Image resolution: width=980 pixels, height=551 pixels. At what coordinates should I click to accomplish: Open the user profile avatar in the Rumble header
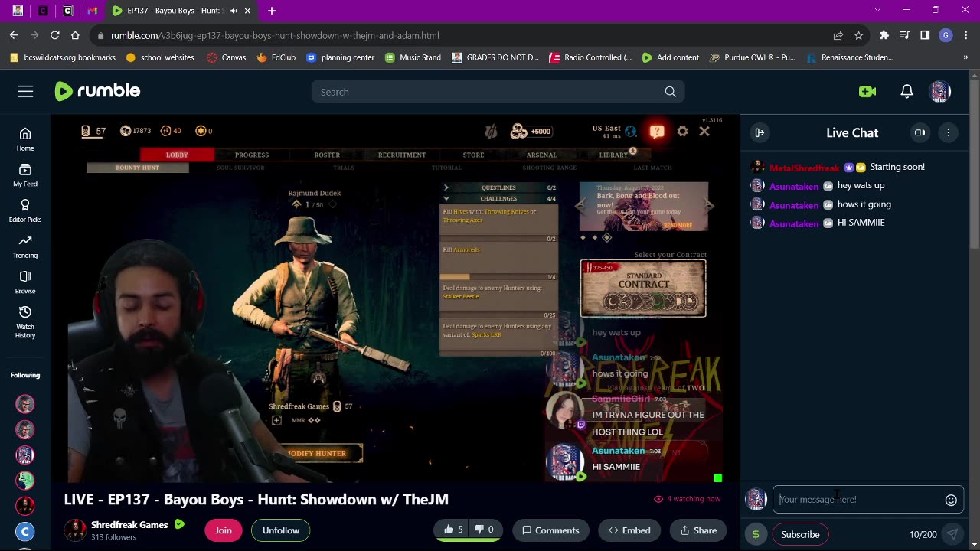pyautogui.click(x=939, y=92)
